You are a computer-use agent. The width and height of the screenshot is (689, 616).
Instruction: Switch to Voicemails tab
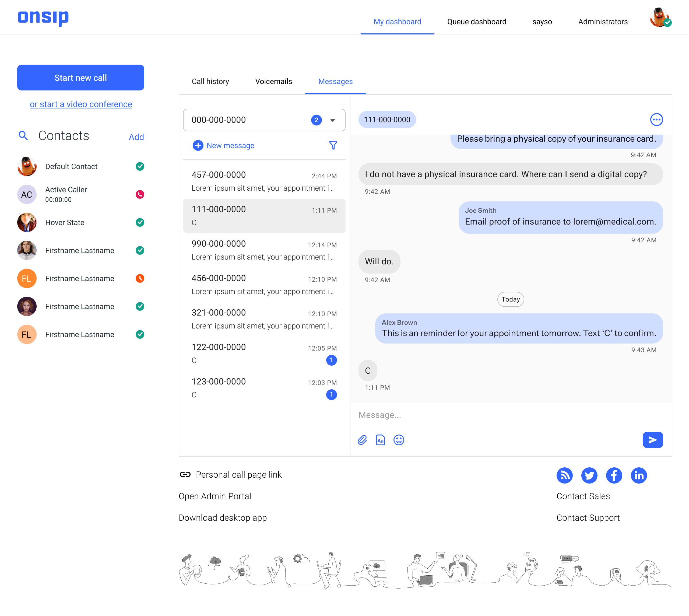pos(273,82)
